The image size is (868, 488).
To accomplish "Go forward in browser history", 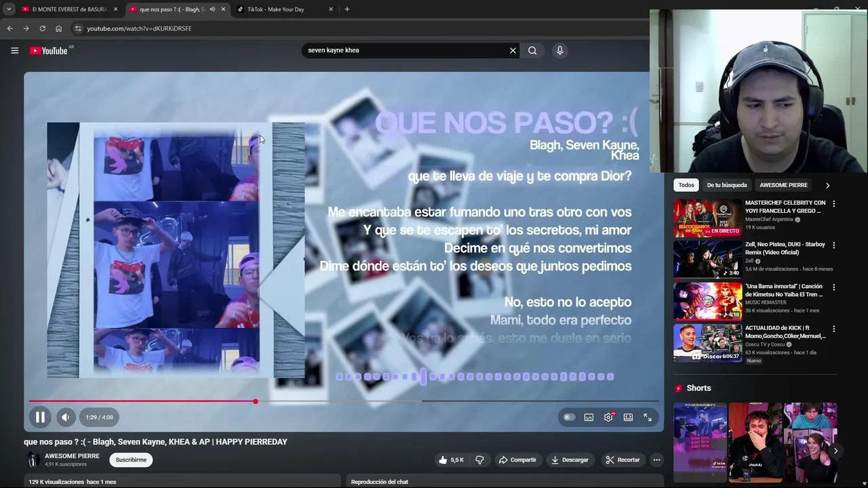I will [x=26, y=28].
